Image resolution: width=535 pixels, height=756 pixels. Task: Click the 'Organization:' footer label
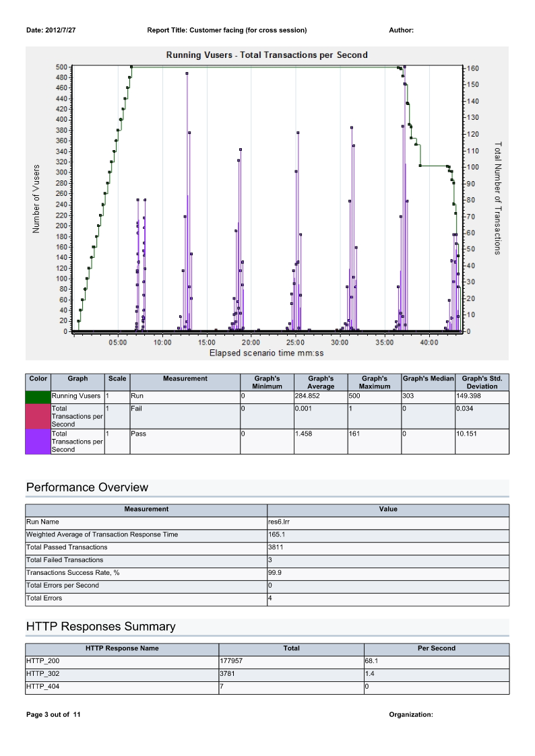pos(411,714)
